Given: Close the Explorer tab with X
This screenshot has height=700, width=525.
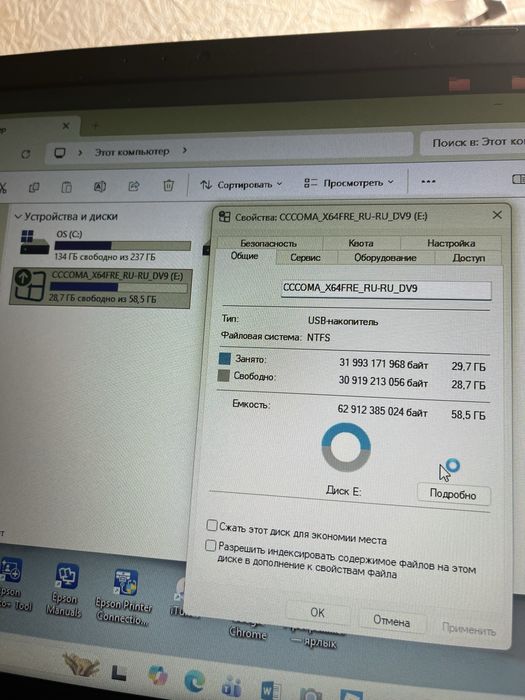Looking at the screenshot, I should click(66, 126).
